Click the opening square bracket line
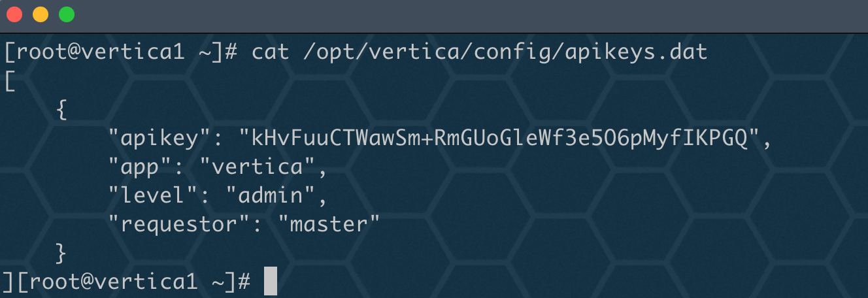This screenshot has height=298, width=868. [8, 82]
